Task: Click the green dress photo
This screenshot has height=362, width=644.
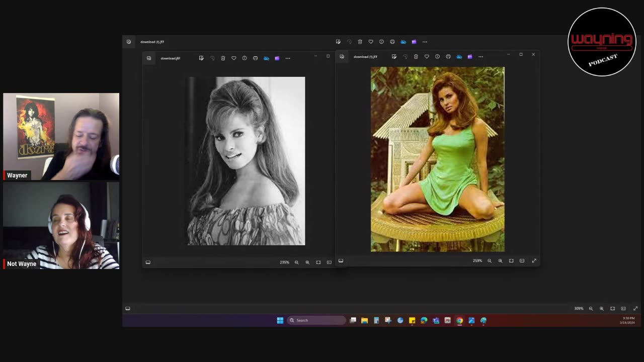Action: tap(438, 159)
